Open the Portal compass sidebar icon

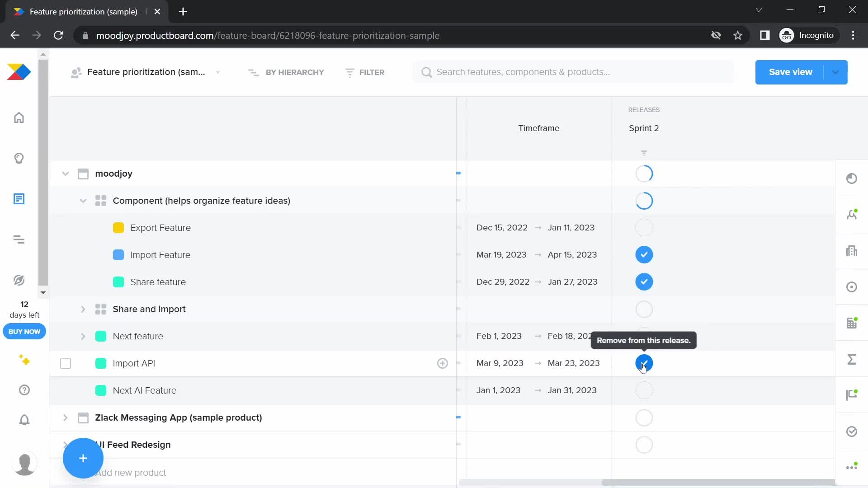click(19, 280)
